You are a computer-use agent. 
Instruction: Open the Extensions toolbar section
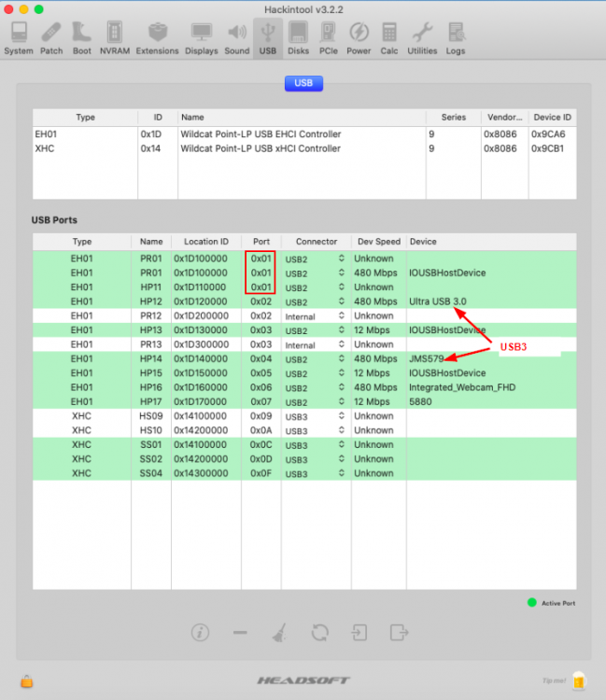[157, 38]
